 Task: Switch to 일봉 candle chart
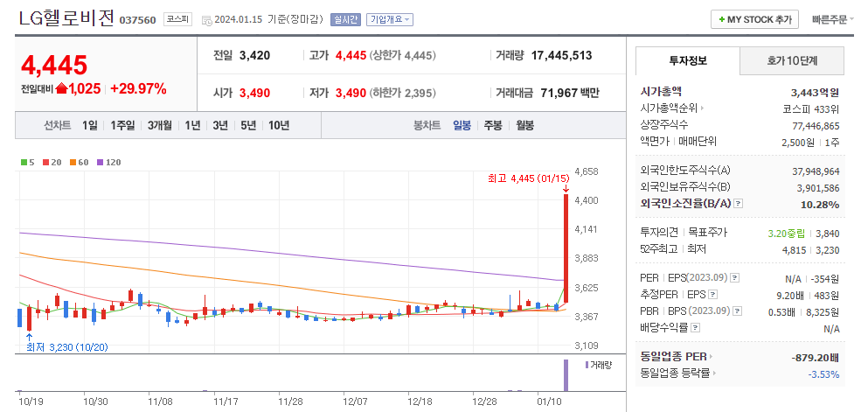tap(462, 125)
